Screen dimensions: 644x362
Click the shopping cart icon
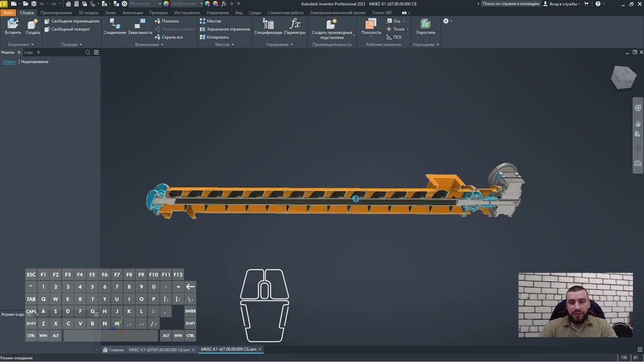tap(586, 4)
